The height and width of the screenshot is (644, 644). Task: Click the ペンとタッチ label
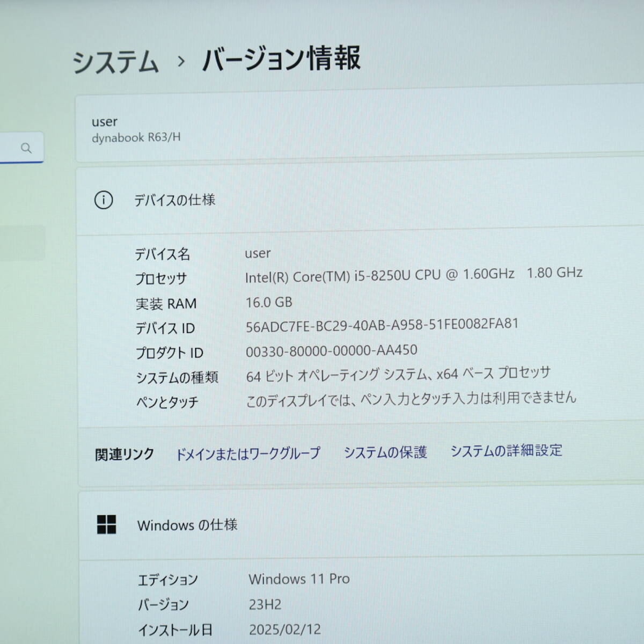167,402
